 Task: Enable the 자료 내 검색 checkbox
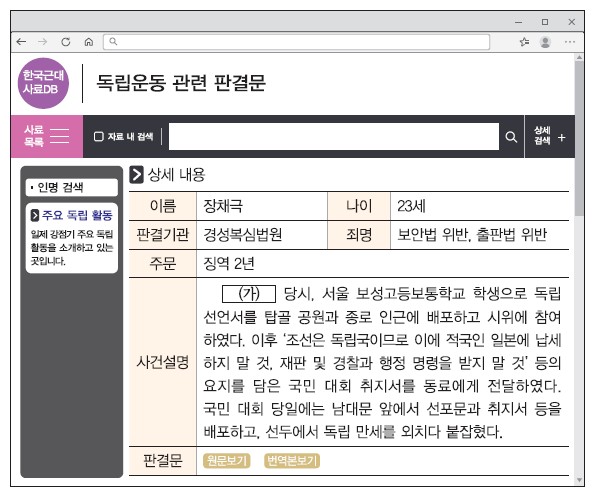coord(99,136)
